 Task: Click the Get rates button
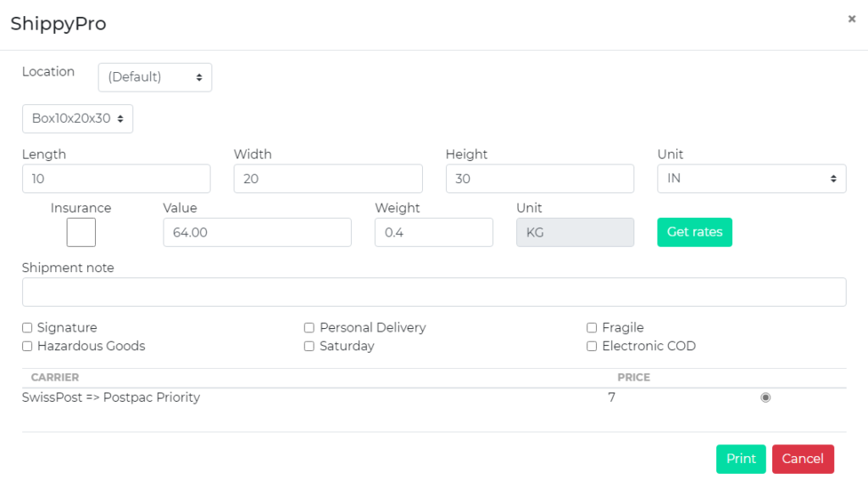click(694, 231)
